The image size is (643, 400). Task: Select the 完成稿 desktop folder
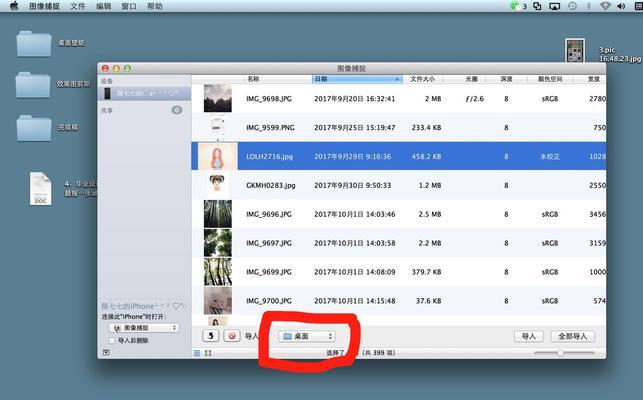(x=34, y=128)
